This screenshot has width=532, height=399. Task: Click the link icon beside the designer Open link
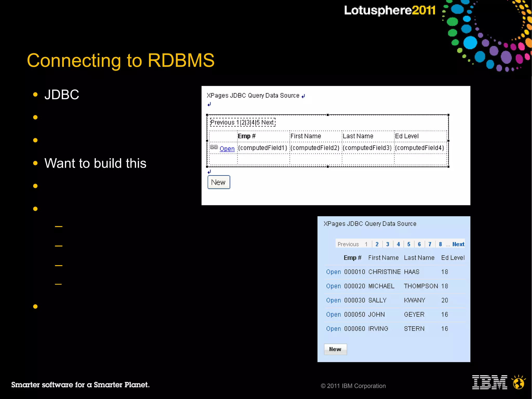point(214,147)
